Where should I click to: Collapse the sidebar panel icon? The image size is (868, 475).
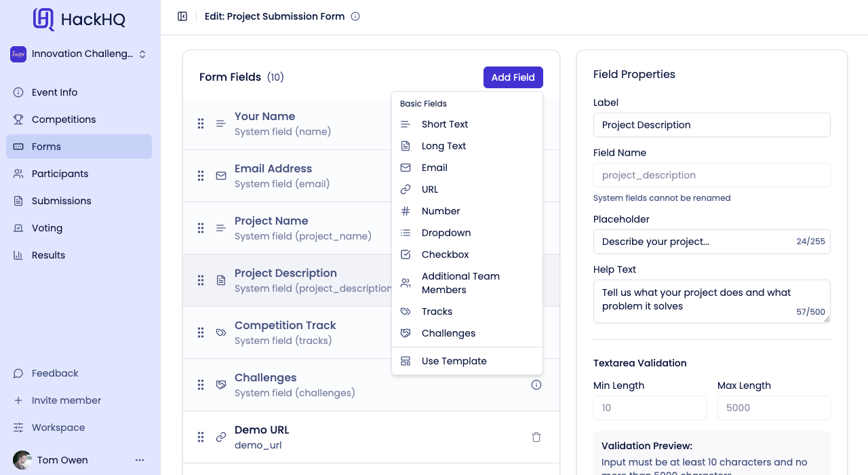pyautogui.click(x=182, y=16)
